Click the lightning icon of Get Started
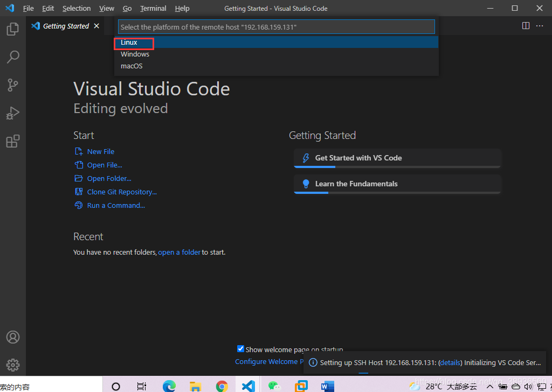The height and width of the screenshot is (392, 552). (306, 158)
